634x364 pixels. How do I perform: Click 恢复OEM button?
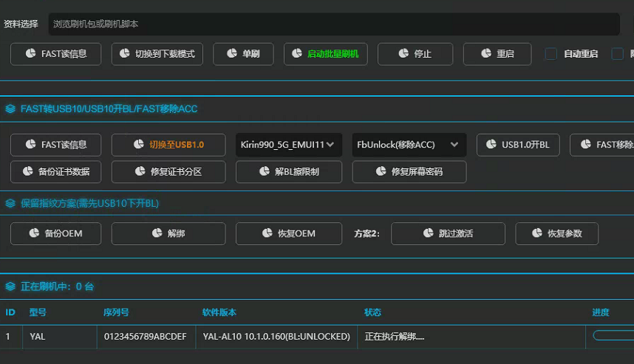pyautogui.click(x=289, y=234)
